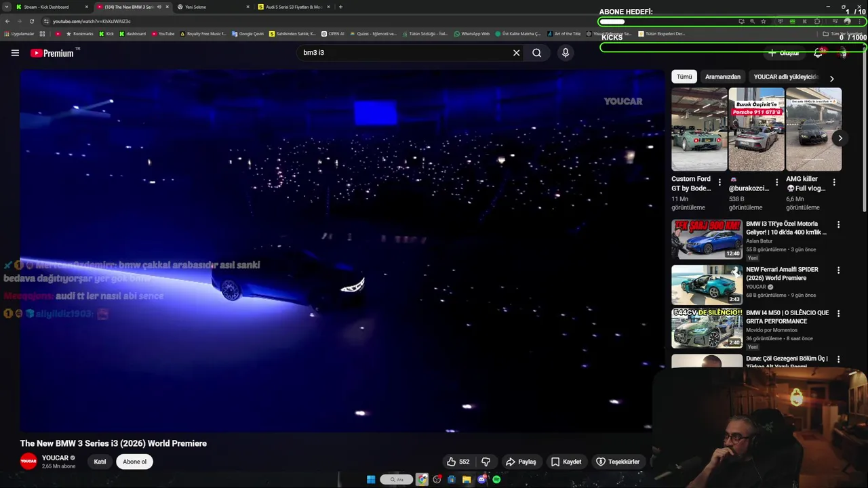
Task: Open the Sahibinden Satılık bookmark
Action: [293, 33]
